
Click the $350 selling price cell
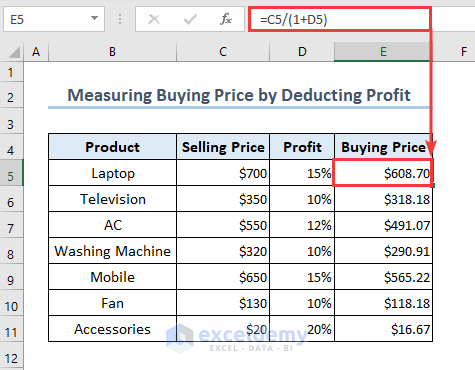click(x=223, y=199)
